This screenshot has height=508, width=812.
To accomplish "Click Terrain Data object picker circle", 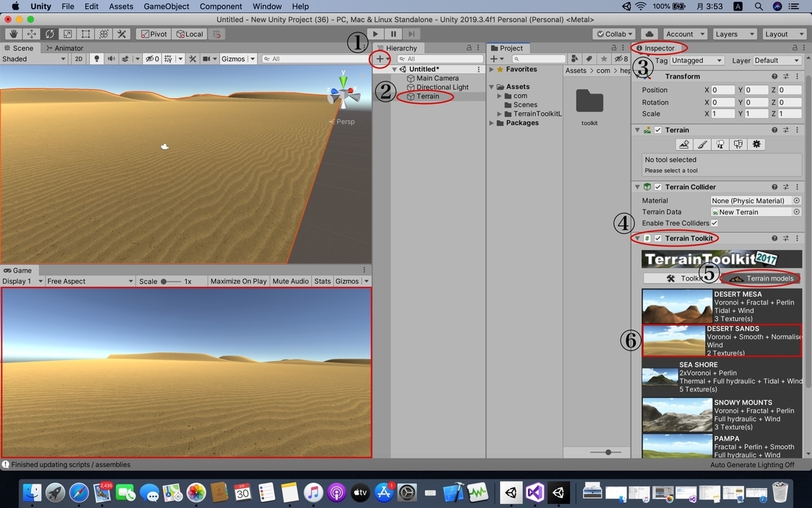I will click(x=796, y=212).
